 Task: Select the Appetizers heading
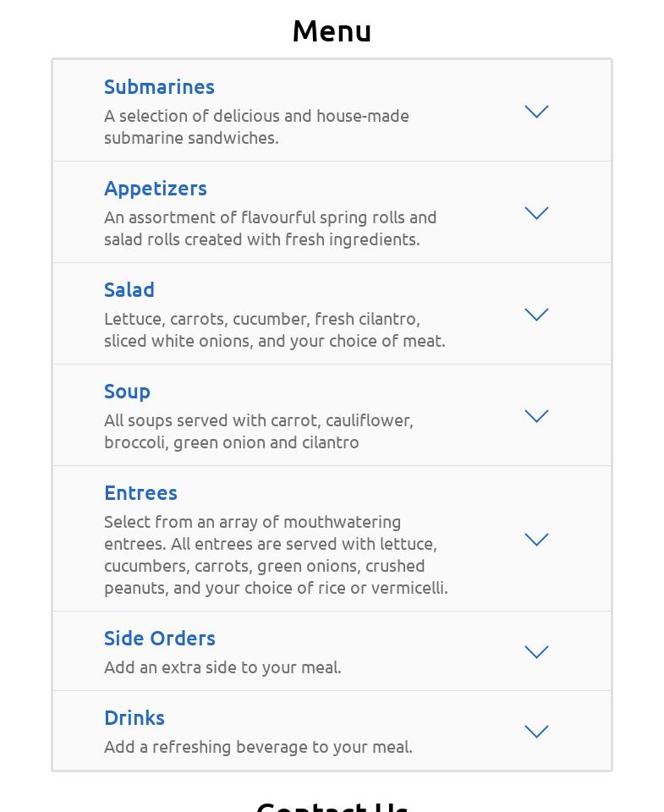point(156,188)
